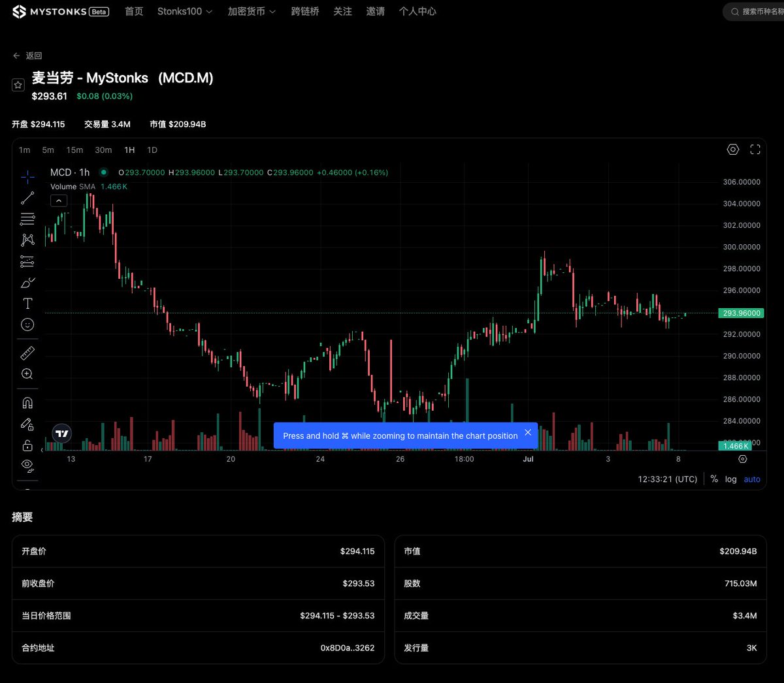Image resolution: width=784 pixels, height=683 pixels.
Task: Go back with 返回 link
Action: click(27, 56)
